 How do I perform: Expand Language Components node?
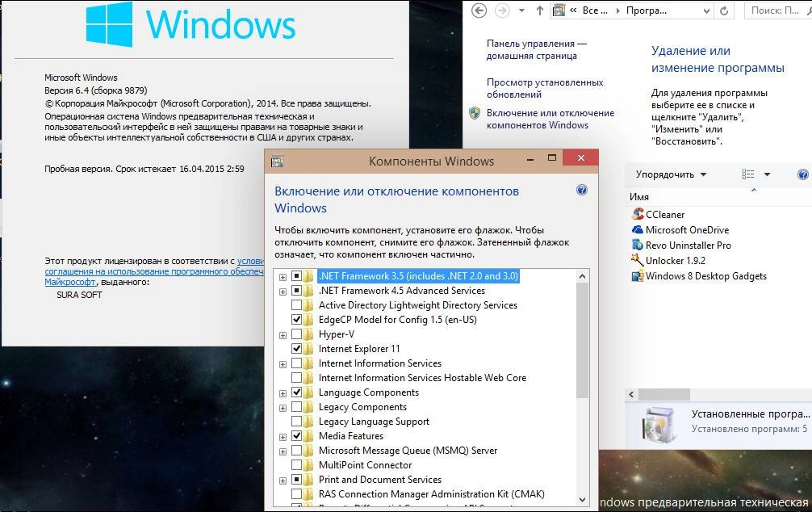283,393
